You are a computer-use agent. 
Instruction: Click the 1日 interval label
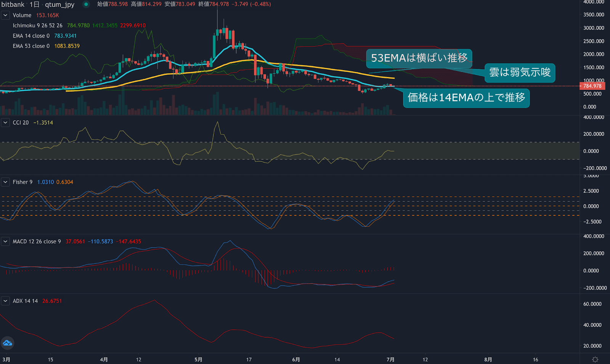pos(34,5)
